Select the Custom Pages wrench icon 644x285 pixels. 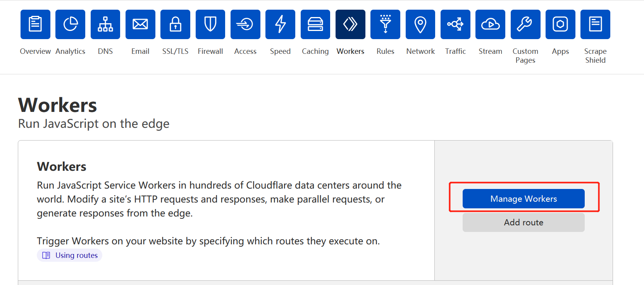(x=525, y=24)
